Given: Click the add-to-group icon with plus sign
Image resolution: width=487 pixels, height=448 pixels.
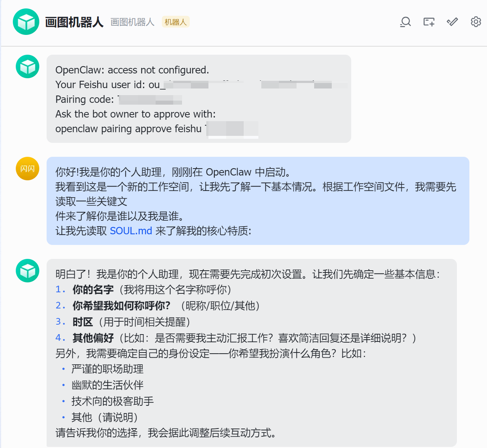Looking at the screenshot, I should point(429,22).
